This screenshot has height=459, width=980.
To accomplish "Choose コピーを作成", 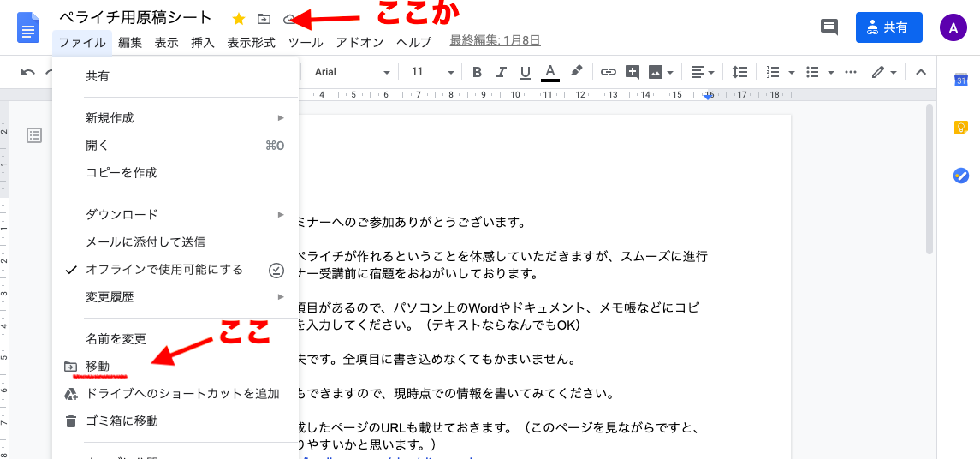I will tap(175, 173).
